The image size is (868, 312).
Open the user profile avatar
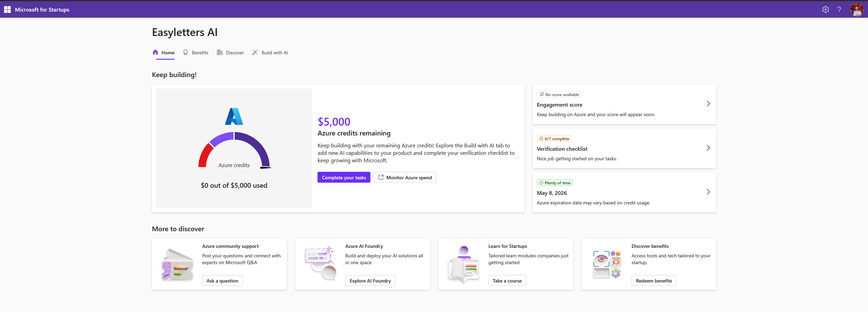[857, 10]
